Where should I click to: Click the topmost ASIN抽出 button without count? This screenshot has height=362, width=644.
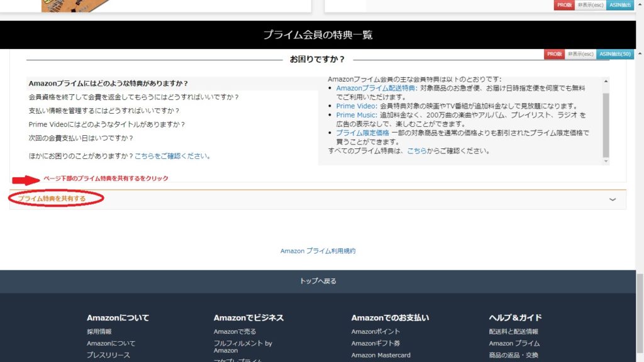pos(620,5)
